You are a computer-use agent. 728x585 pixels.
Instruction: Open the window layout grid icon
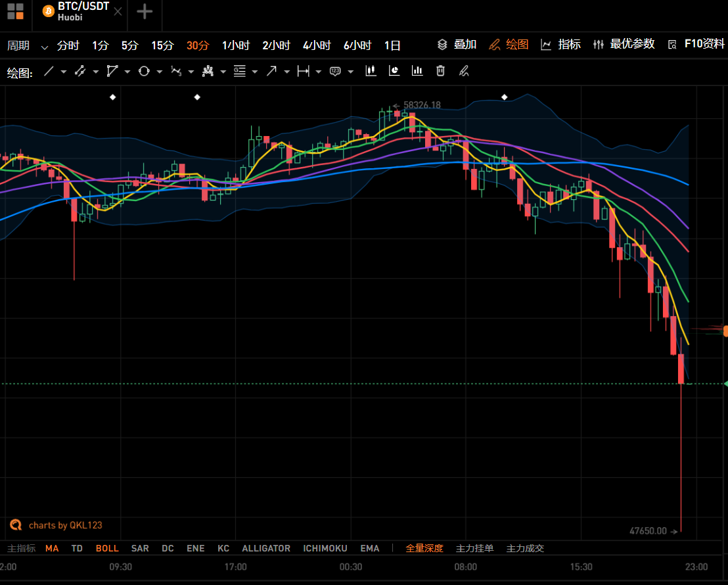(15, 12)
